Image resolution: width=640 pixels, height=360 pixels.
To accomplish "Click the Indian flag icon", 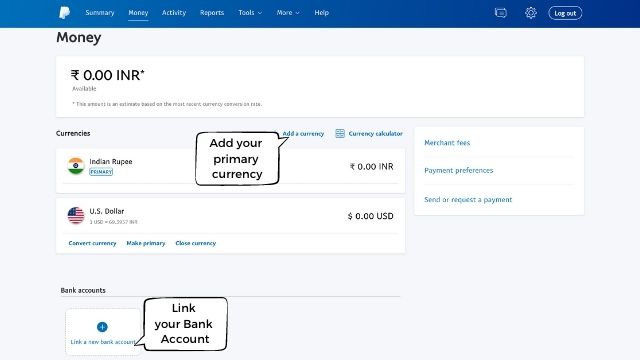I will (76, 166).
